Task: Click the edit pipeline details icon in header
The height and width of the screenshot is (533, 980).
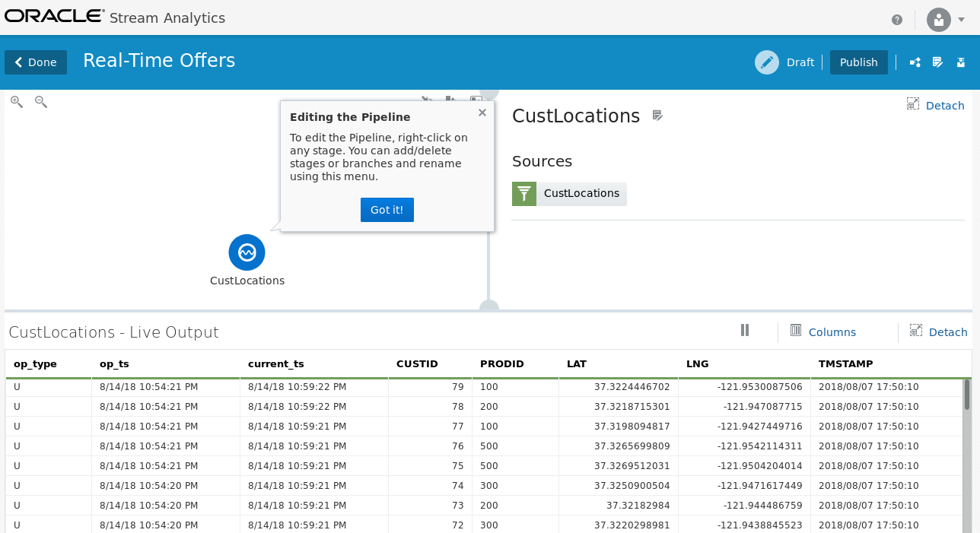Action: [938, 62]
